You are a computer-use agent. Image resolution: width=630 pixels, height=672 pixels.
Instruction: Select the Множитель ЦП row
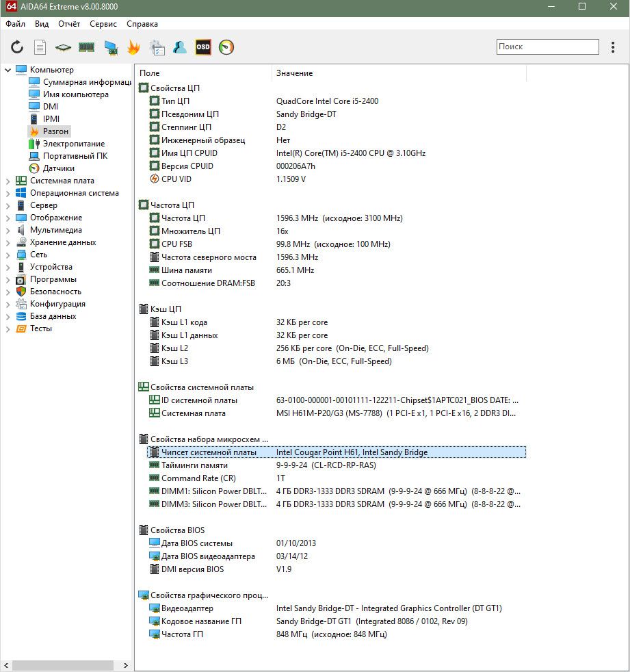[x=337, y=231]
